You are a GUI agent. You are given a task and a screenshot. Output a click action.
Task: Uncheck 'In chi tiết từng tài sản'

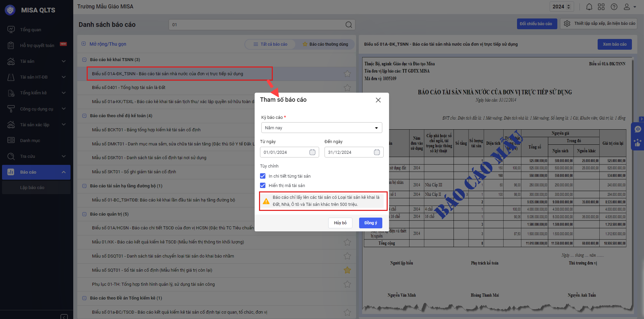click(x=263, y=176)
